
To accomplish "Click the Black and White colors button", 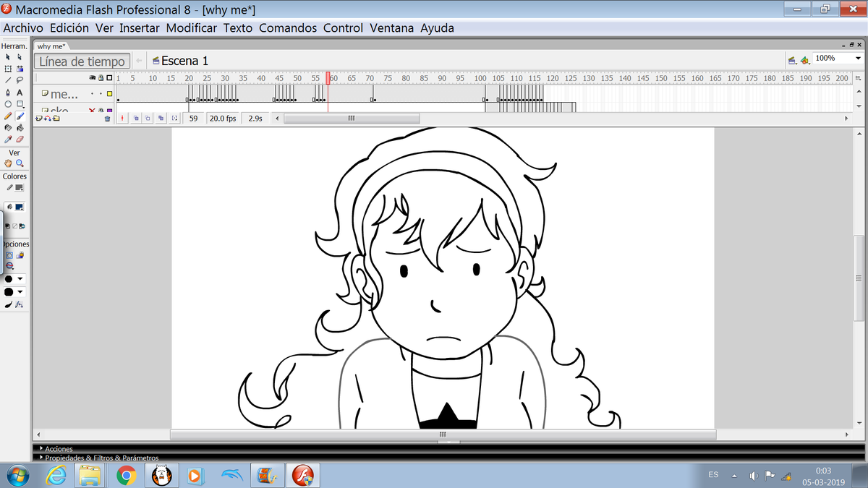I will (7, 226).
